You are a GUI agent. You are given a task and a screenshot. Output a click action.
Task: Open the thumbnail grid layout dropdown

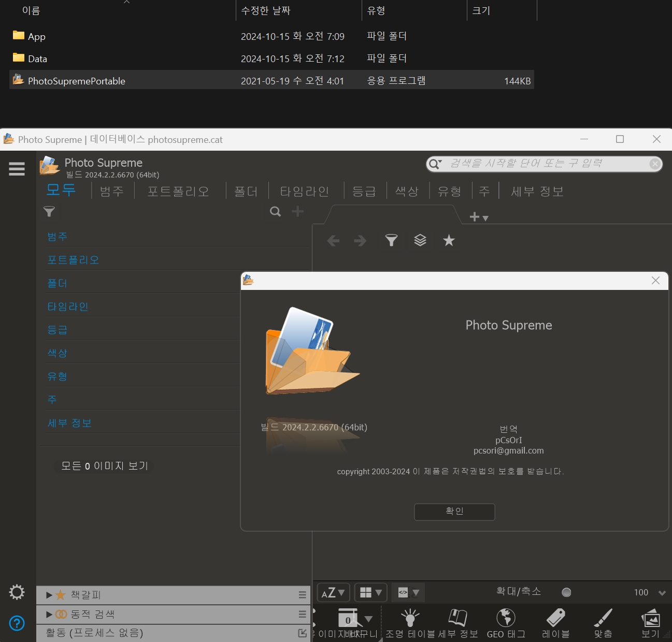click(371, 592)
